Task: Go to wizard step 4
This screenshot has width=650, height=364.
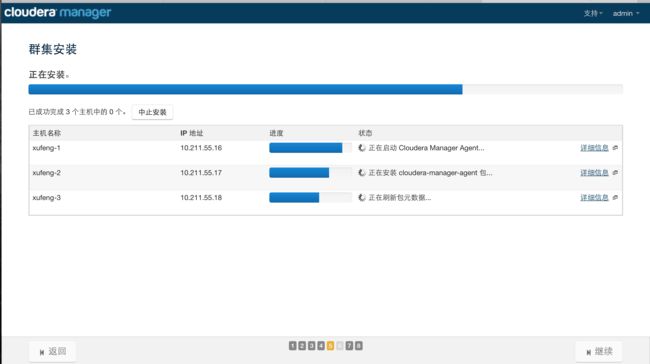Action: point(321,345)
